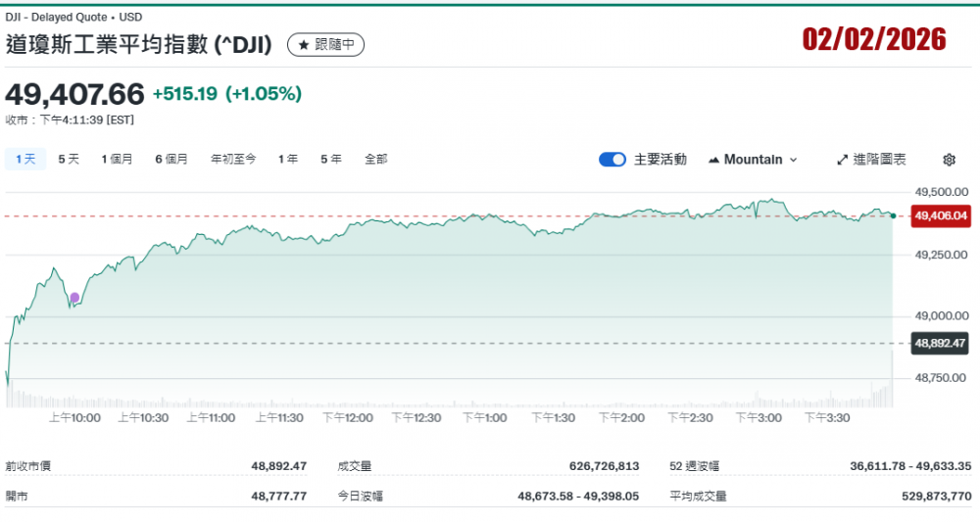Click the purple event marker on chart

[75, 297]
